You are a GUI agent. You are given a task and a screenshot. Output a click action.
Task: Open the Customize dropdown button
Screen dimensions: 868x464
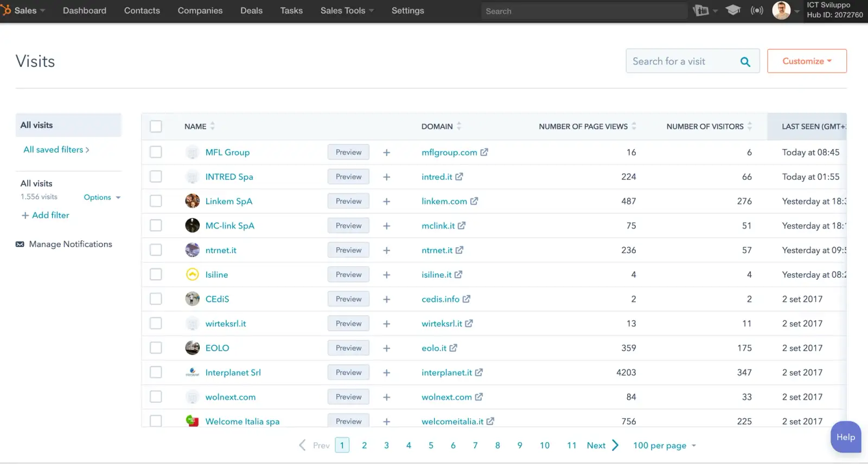[x=807, y=61]
